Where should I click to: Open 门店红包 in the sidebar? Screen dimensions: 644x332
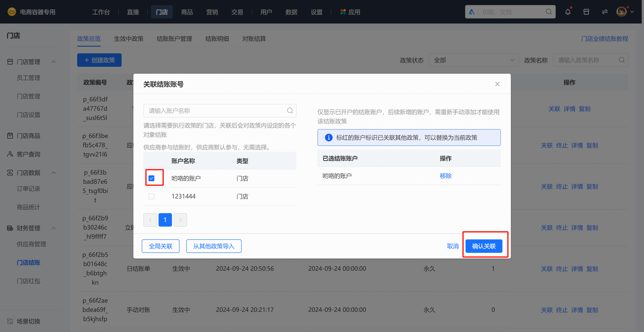pos(28,281)
